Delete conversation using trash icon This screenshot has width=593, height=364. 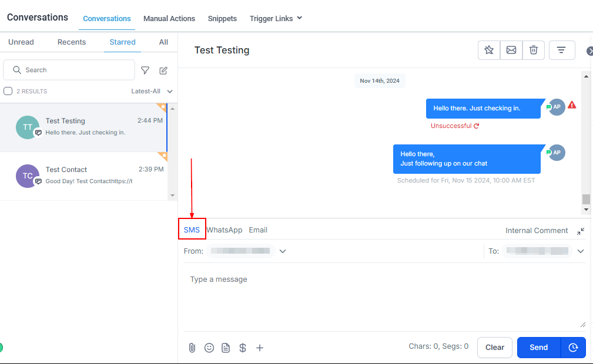tap(533, 50)
